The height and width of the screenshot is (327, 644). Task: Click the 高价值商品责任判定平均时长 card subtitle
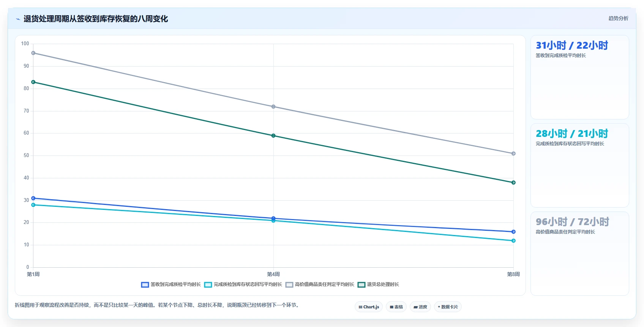tap(565, 232)
